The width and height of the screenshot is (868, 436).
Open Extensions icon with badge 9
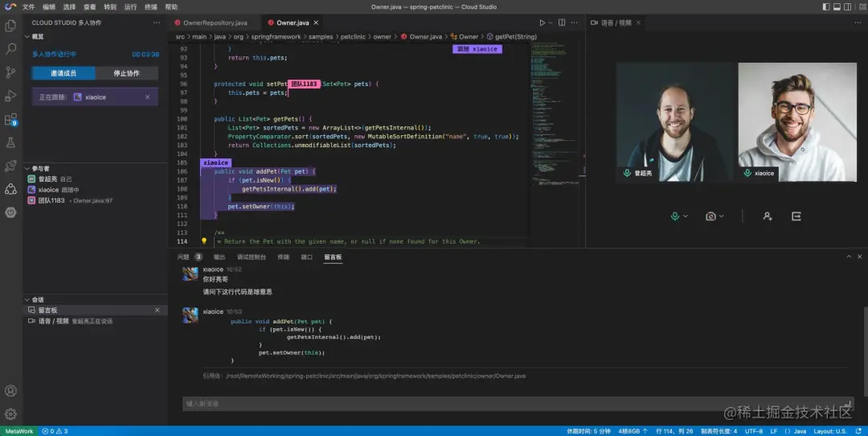tap(10, 119)
